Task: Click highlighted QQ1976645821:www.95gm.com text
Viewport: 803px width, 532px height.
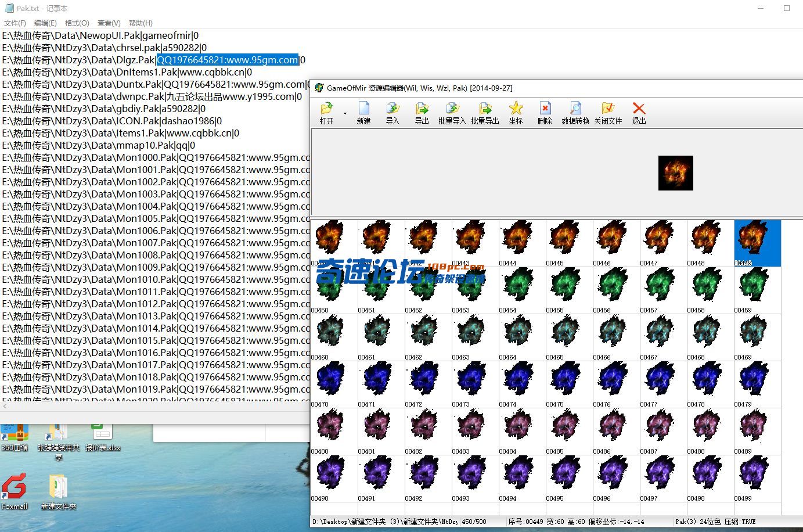Action: (228, 60)
